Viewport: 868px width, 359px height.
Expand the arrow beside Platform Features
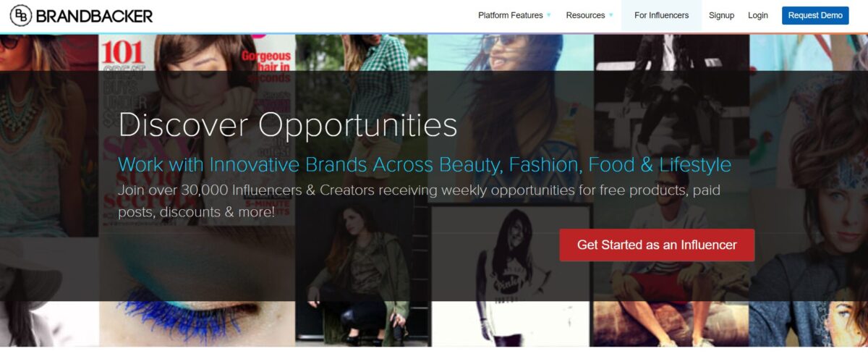[x=549, y=15]
